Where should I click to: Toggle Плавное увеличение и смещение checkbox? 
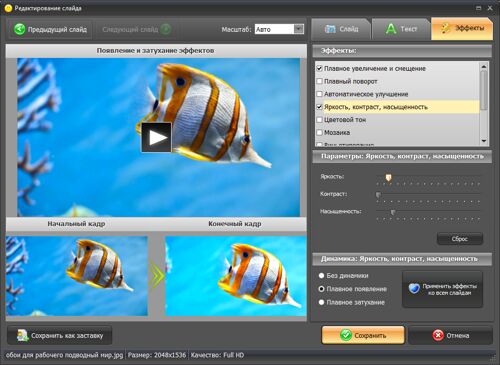pyautogui.click(x=319, y=68)
